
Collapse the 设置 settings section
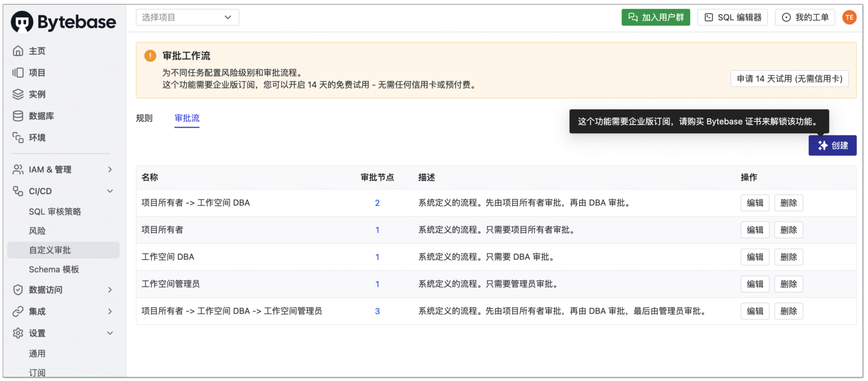coord(110,333)
